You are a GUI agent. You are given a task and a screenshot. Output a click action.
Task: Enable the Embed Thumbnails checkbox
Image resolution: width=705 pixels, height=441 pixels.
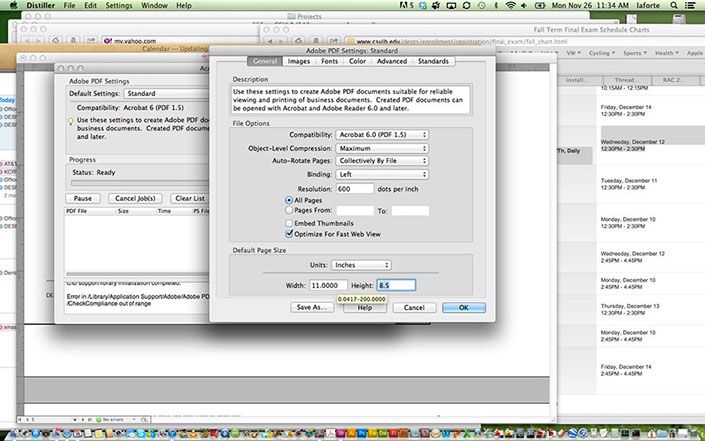289,223
